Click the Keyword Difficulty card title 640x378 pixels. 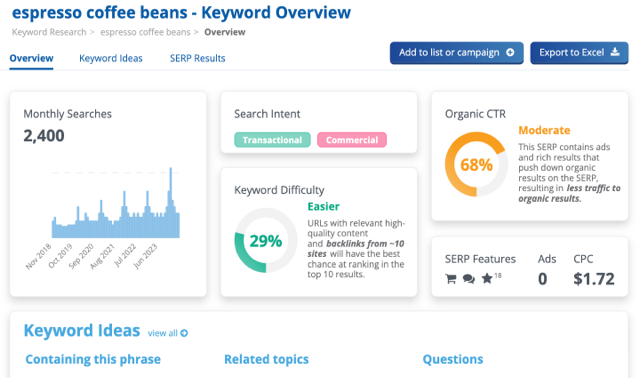click(x=279, y=190)
